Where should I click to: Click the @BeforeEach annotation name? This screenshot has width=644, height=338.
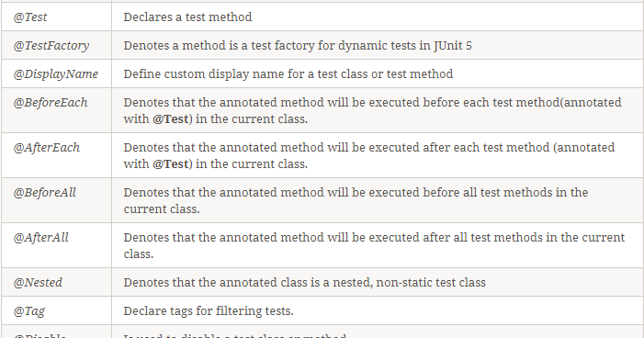click(51, 102)
